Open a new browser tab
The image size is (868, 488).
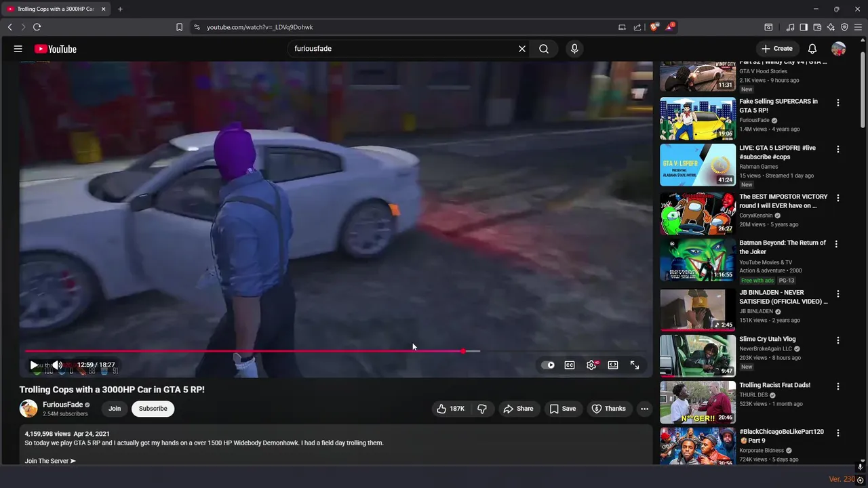[x=120, y=9]
